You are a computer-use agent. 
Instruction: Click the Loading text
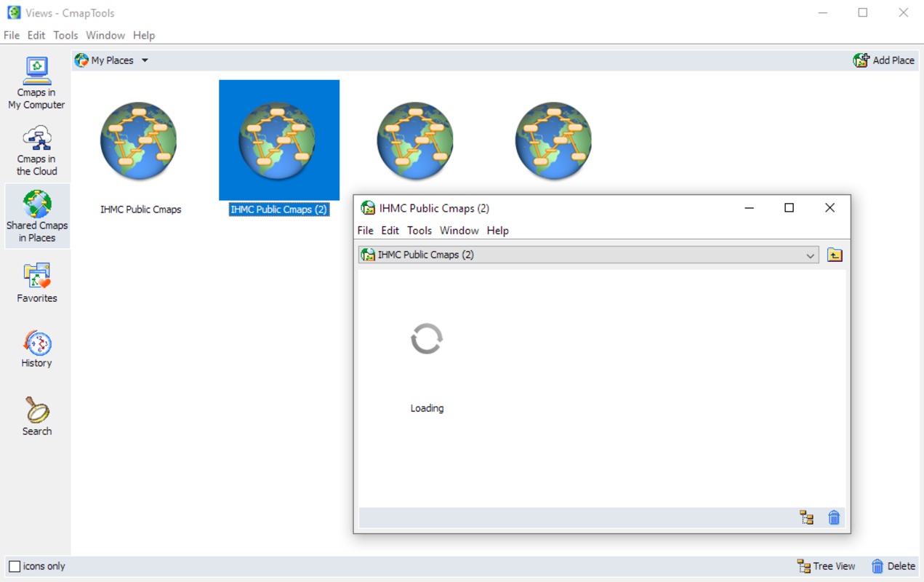click(427, 408)
